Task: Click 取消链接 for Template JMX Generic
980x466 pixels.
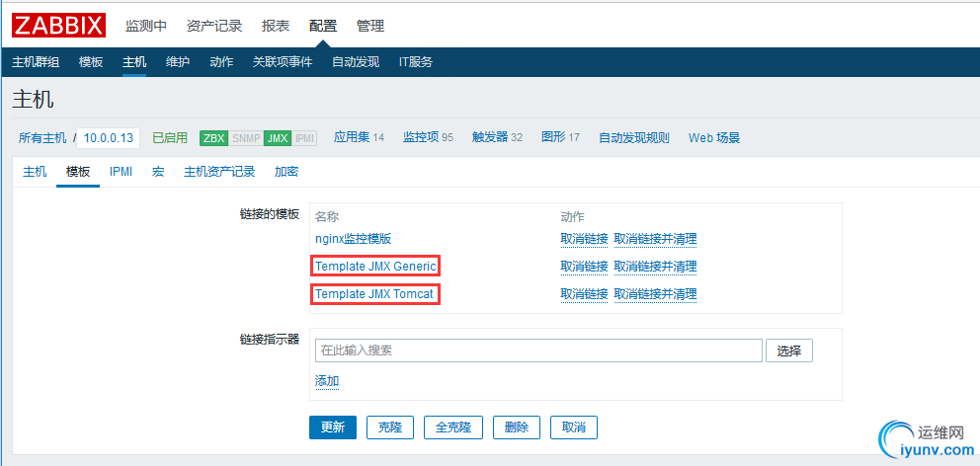Action: [585, 267]
